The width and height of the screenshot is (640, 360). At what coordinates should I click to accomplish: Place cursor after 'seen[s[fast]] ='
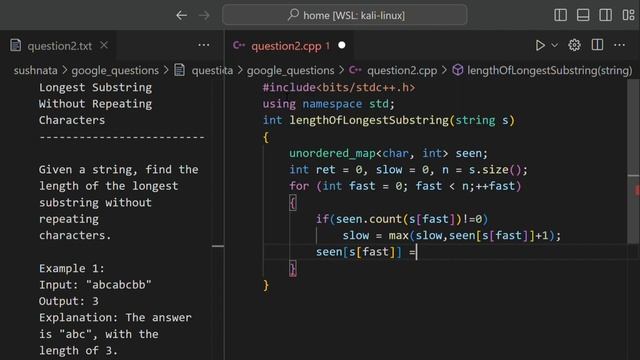pyautogui.click(x=416, y=252)
